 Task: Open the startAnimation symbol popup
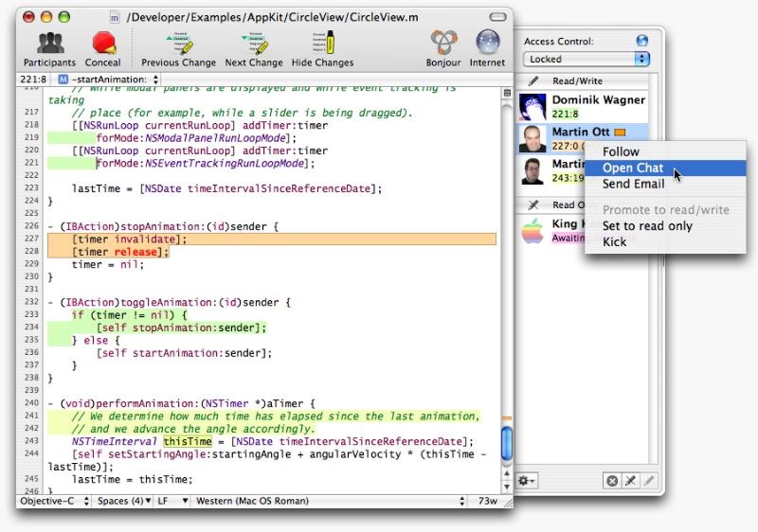(107, 79)
